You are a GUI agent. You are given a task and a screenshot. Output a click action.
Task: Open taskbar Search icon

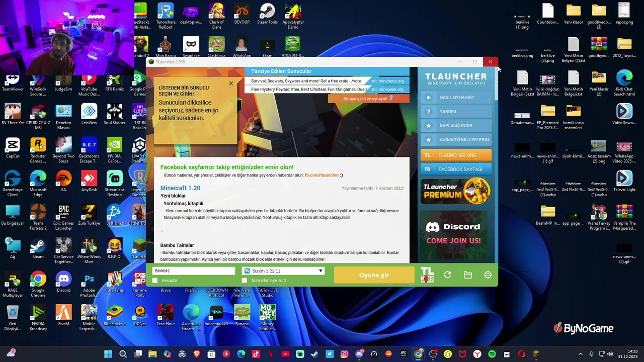(x=123, y=354)
